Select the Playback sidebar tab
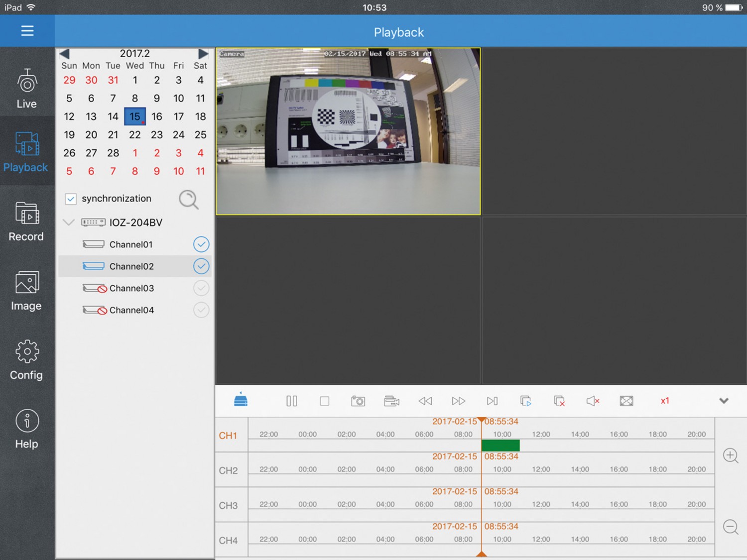 [x=26, y=152]
